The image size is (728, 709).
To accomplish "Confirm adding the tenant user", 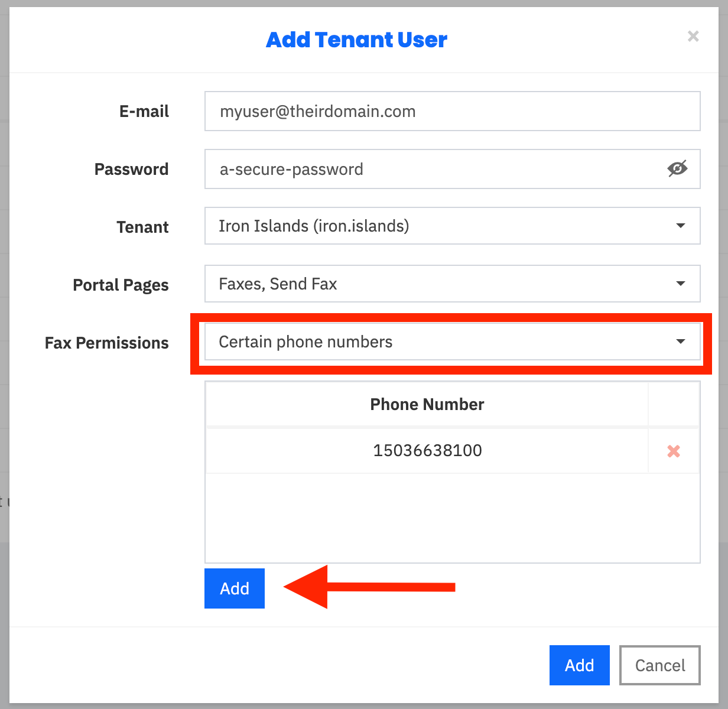I will [579, 665].
